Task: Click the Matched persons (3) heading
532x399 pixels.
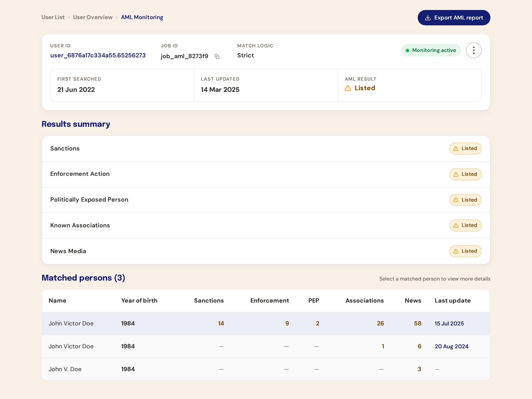Action: (x=83, y=278)
